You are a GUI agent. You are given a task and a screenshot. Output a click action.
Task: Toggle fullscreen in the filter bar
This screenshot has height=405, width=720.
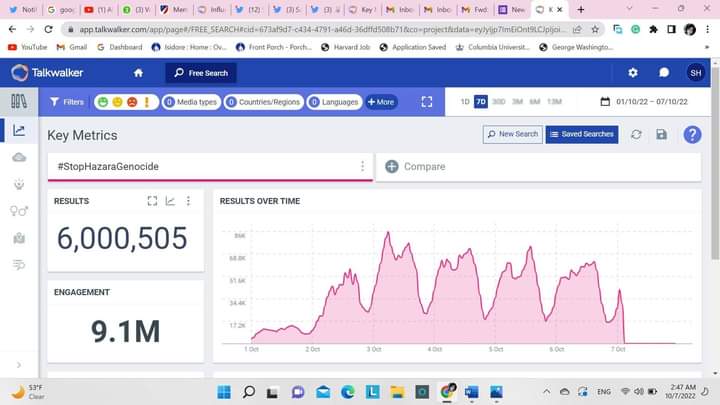[427, 102]
